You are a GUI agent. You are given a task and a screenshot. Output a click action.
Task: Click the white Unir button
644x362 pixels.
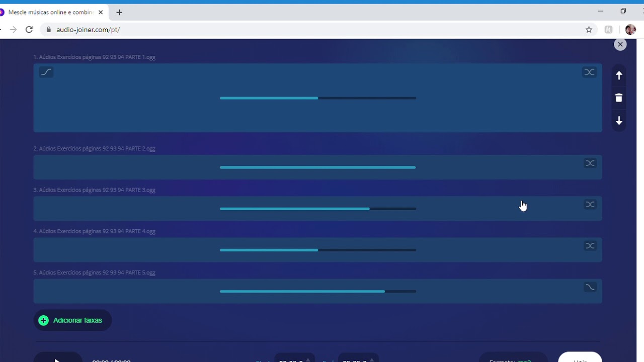580,358
